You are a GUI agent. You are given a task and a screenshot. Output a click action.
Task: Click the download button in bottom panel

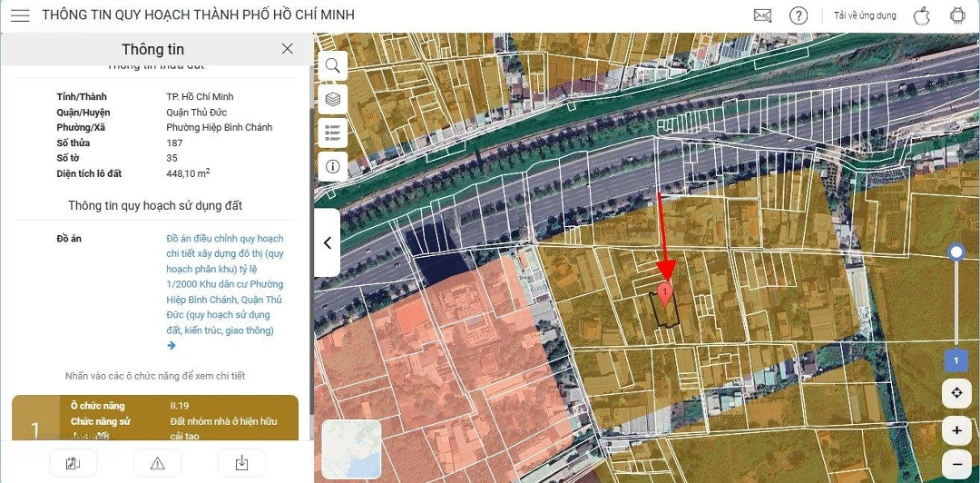click(x=241, y=463)
